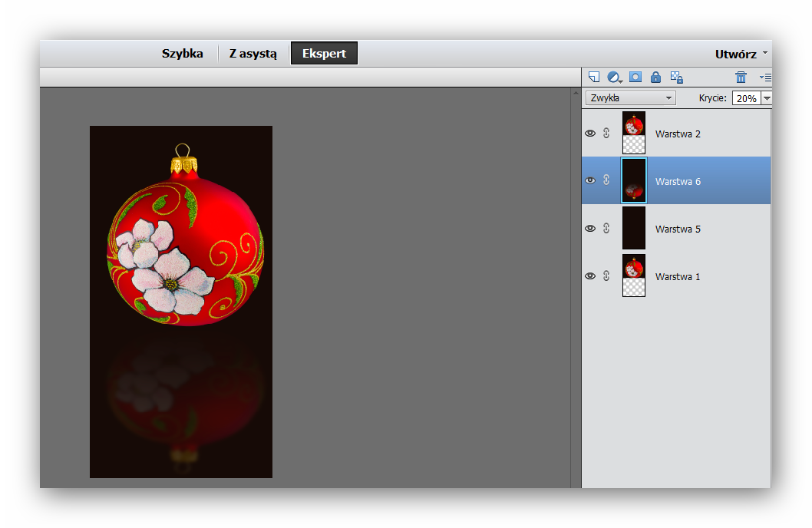The height and width of the screenshot is (528, 812).
Task: Click the Warstwa 5 layer name
Action: click(678, 229)
